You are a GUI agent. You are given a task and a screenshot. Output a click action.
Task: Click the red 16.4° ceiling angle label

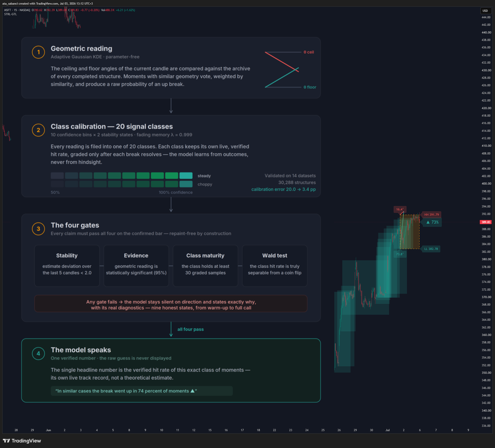pyautogui.click(x=400, y=209)
